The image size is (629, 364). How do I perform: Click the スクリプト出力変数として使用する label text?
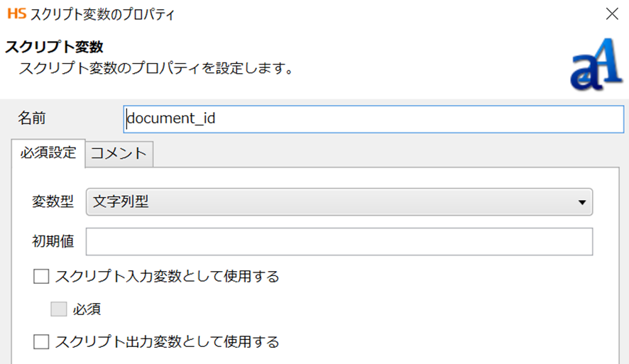166,342
